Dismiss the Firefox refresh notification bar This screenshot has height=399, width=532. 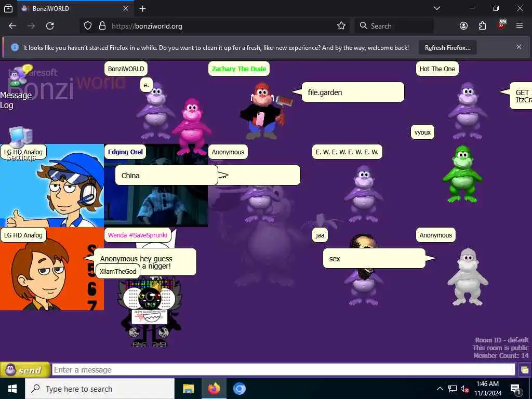pyautogui.click(x=519, y=47)
